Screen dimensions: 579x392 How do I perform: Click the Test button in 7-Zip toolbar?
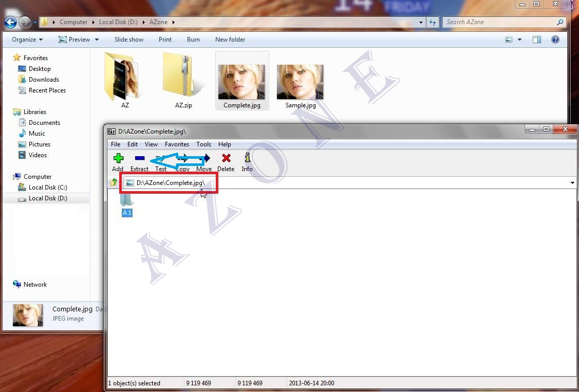161,163
